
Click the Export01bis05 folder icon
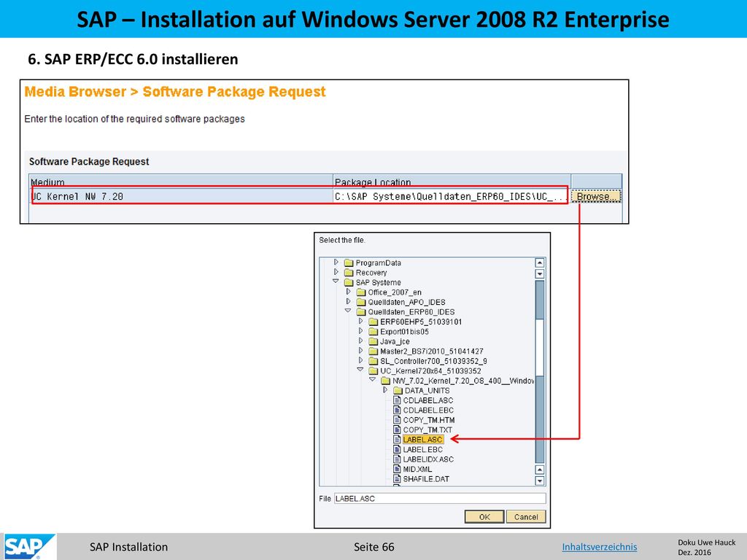(x=373, y=332)
